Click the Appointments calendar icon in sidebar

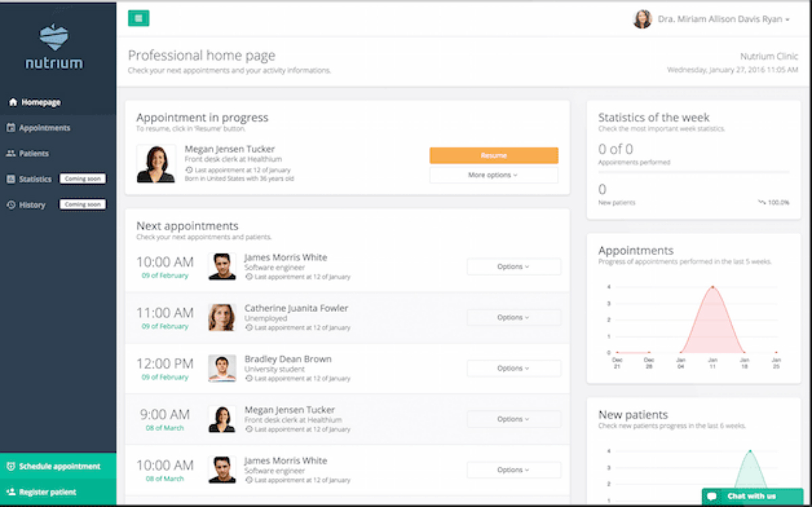pyautogui.click(x=11, y=128)
